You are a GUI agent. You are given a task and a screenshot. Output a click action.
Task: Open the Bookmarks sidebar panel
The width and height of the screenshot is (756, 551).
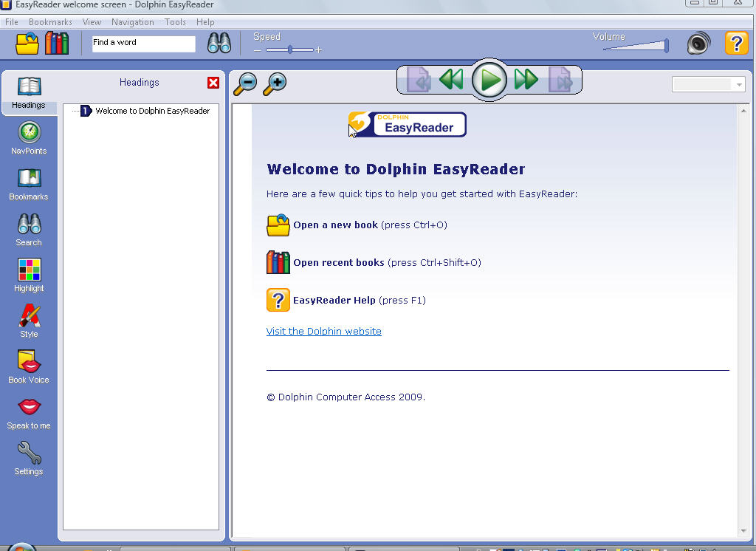pos(29,185)
